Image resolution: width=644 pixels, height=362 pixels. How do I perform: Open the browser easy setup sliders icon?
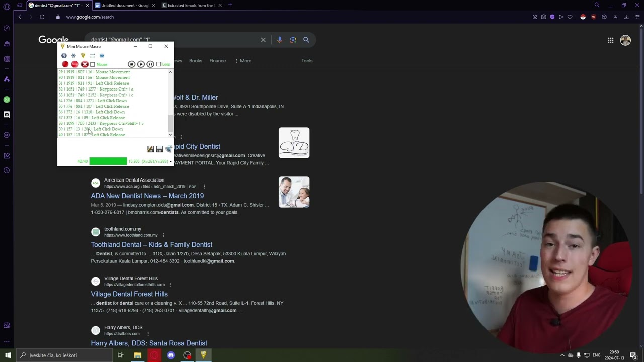pos(637,17)
